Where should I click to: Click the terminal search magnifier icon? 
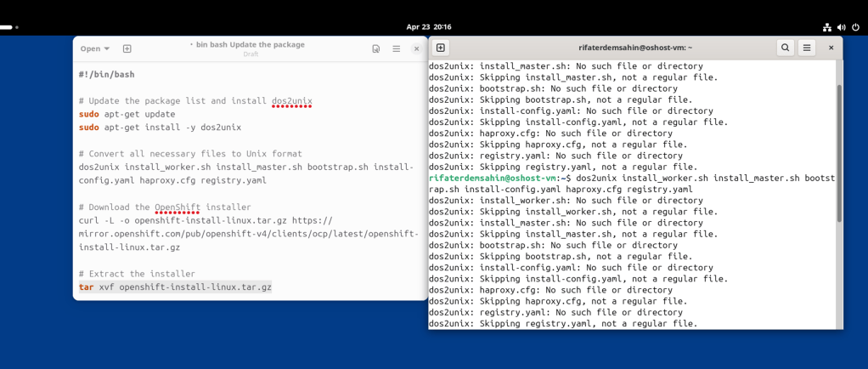click(x=785, y=48)
